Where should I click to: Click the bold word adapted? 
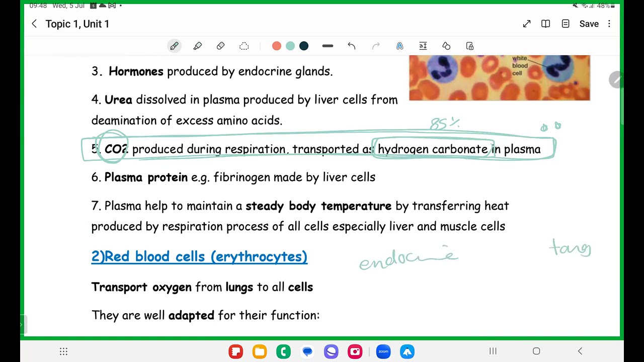click(x=191, y=316)
